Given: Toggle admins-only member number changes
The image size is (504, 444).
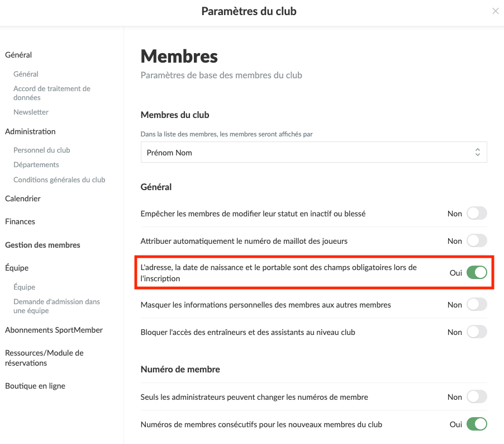Looking at the screenshot, I should click(x=477, y=397).
